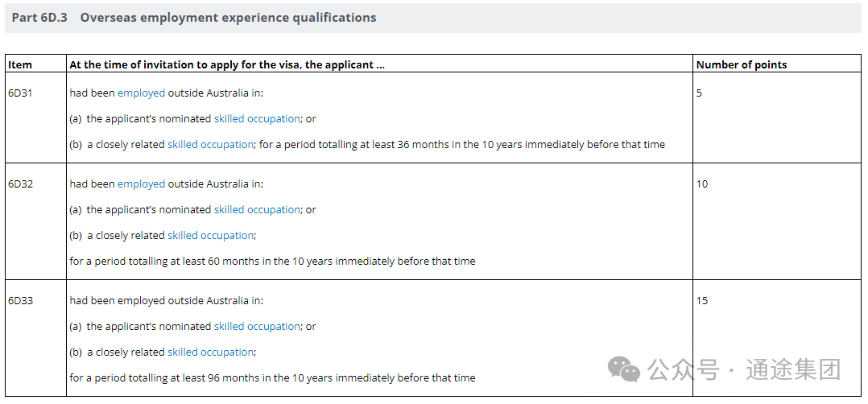
Task: Select the 15 points value cell
Action: pos(702,301)
